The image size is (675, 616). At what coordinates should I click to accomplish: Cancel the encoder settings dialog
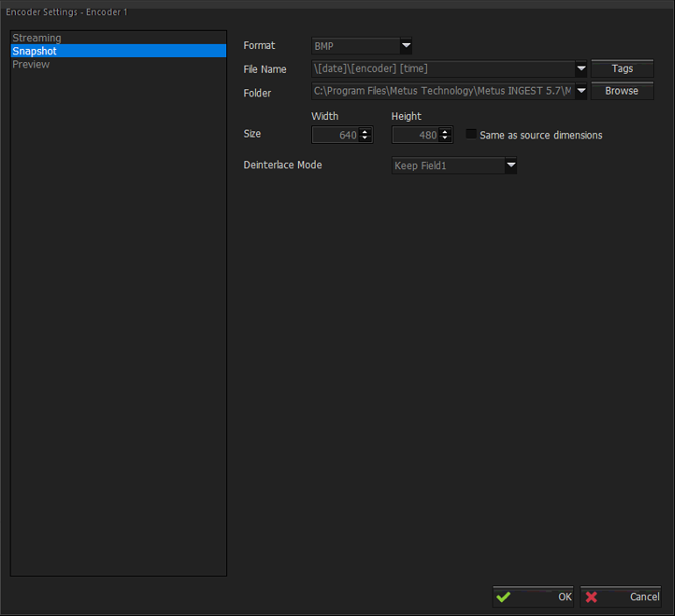(621, 597)
